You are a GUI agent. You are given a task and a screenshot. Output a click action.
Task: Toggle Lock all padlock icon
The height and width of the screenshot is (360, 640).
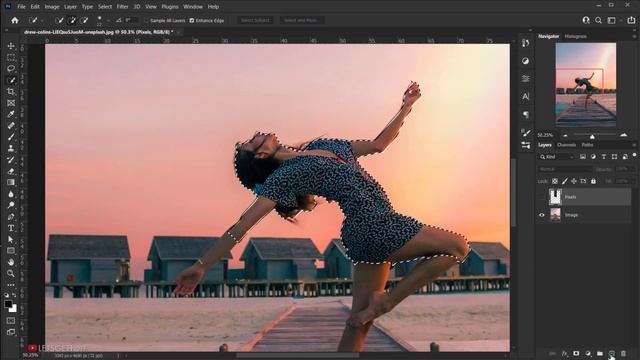click(x=593, y=181)
